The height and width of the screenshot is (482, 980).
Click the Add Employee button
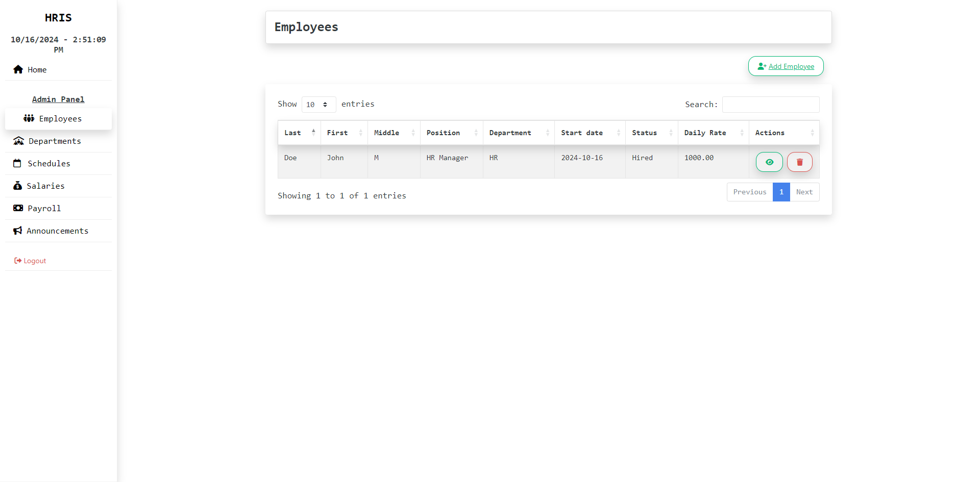pyautogui.click(x=786, y=66)
